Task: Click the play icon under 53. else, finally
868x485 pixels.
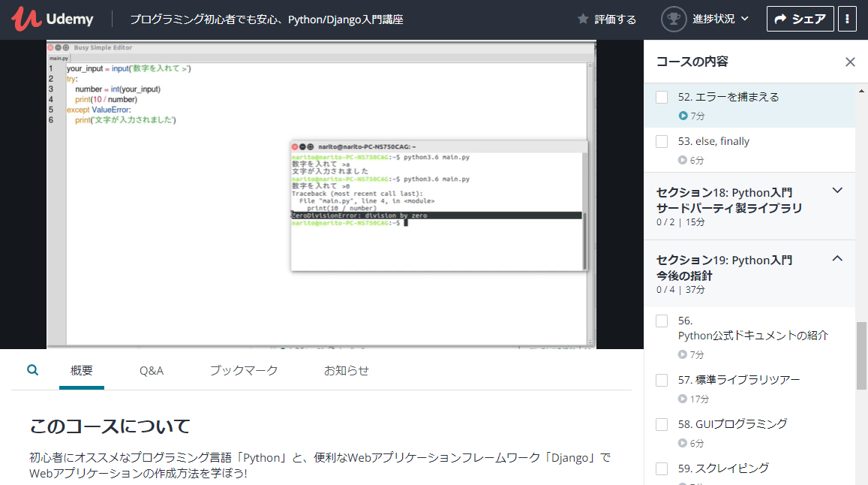Action: [x=683, y=160]
